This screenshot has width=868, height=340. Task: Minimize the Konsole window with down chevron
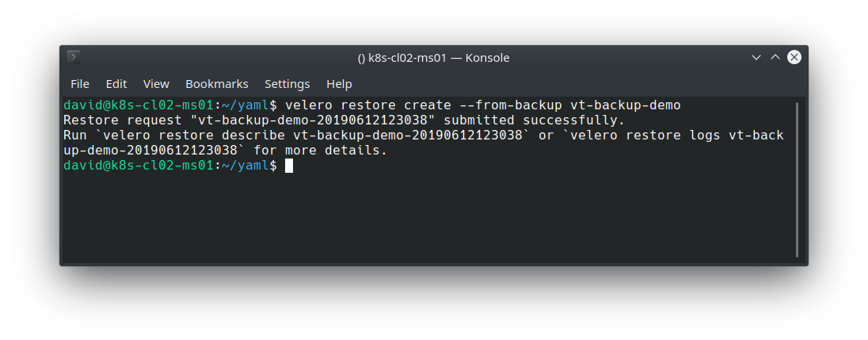pos(756,57)
